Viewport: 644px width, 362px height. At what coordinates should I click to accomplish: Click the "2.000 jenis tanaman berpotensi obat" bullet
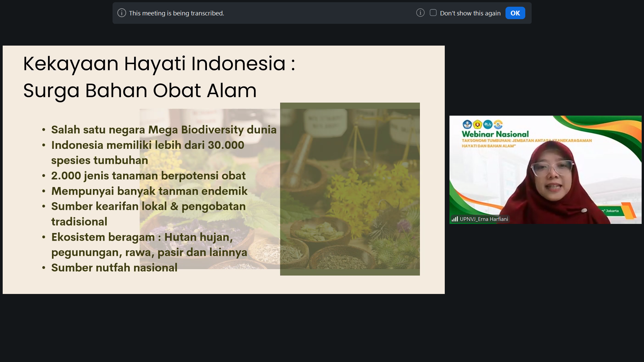pos(148,176)
